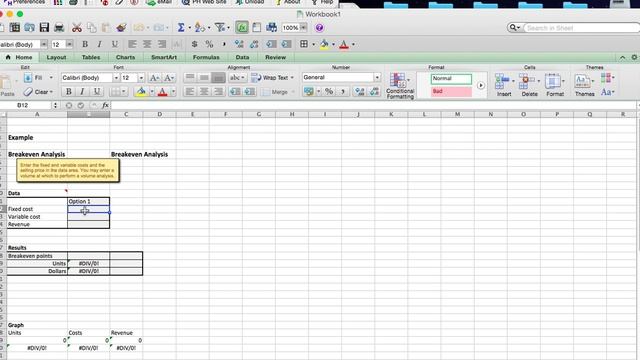Click the toolbar font color red A

pyautogui.click(x=344, y=44)
